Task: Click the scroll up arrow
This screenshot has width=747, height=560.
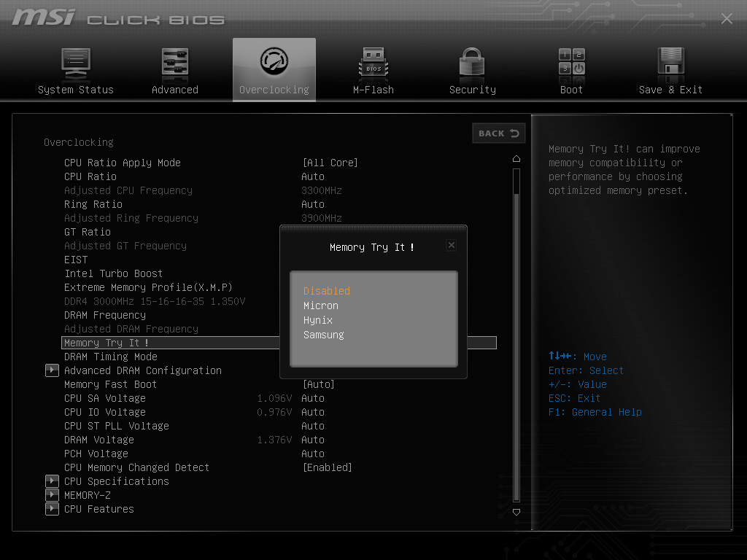Action: click(516, 158)
